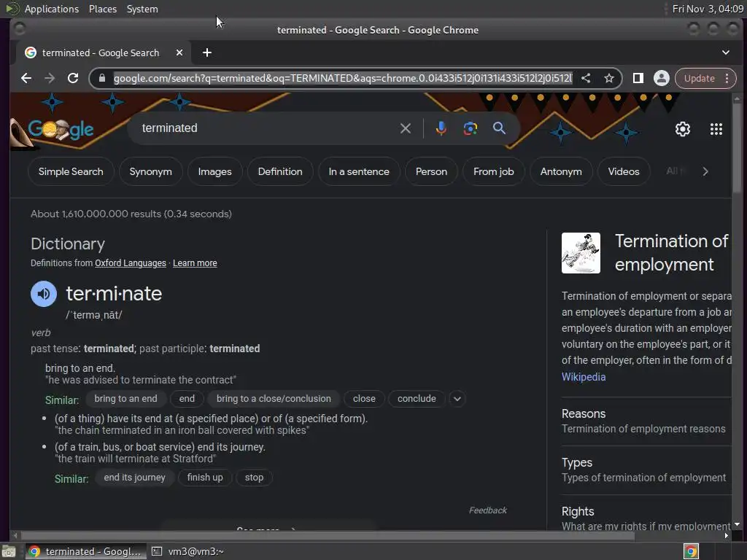Open Chrome profile avatar
747x560 pixels.
tap(661, 78)
